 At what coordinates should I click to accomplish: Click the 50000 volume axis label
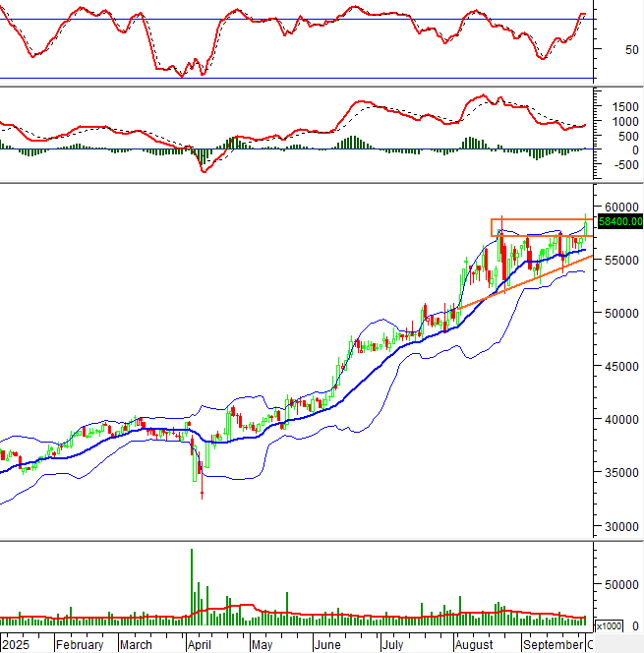click(x=620, y=584)
